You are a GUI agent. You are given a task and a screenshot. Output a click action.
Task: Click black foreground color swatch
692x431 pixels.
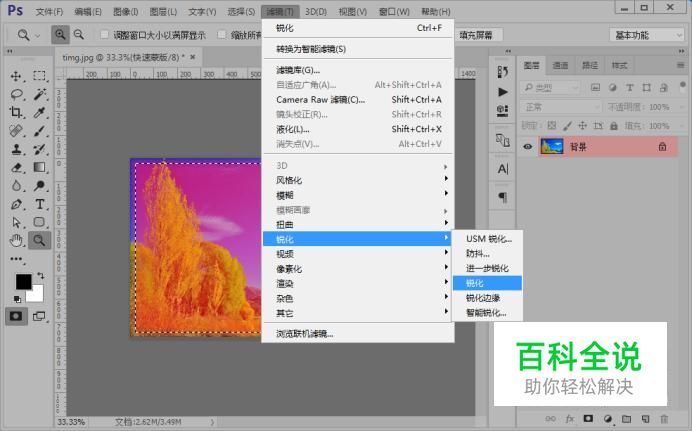point(23,281)
